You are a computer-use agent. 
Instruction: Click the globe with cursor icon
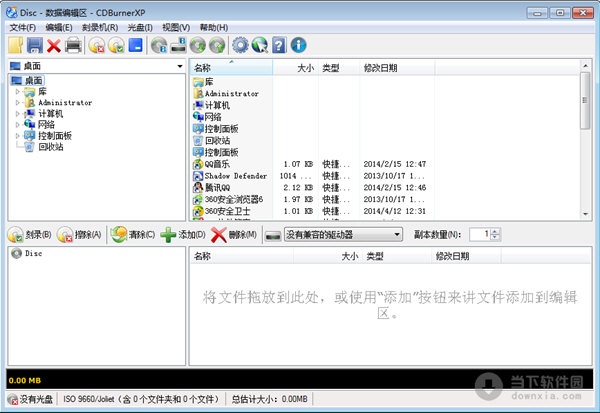tap(260, 45)
